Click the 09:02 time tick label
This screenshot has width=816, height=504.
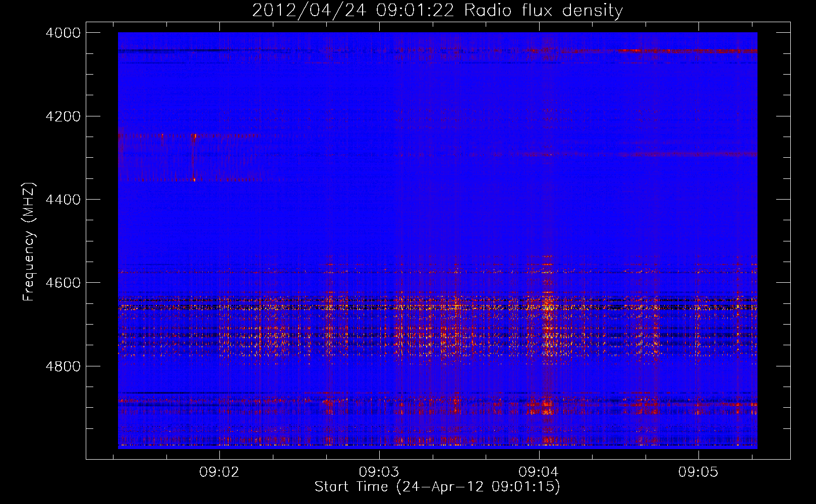pos(219,472)
